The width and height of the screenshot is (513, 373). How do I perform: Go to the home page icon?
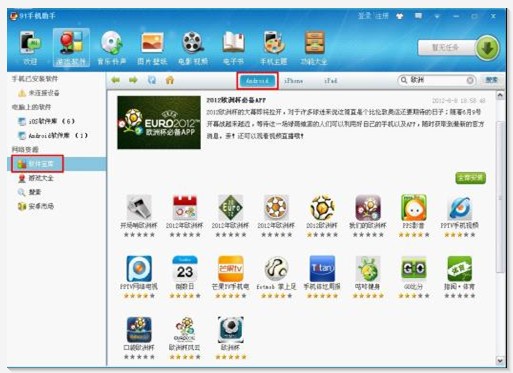(170, 80)
